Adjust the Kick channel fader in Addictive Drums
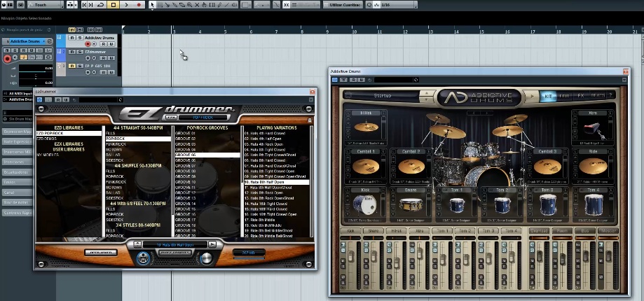This screenshot has height=301, width=644. point(351,256)
